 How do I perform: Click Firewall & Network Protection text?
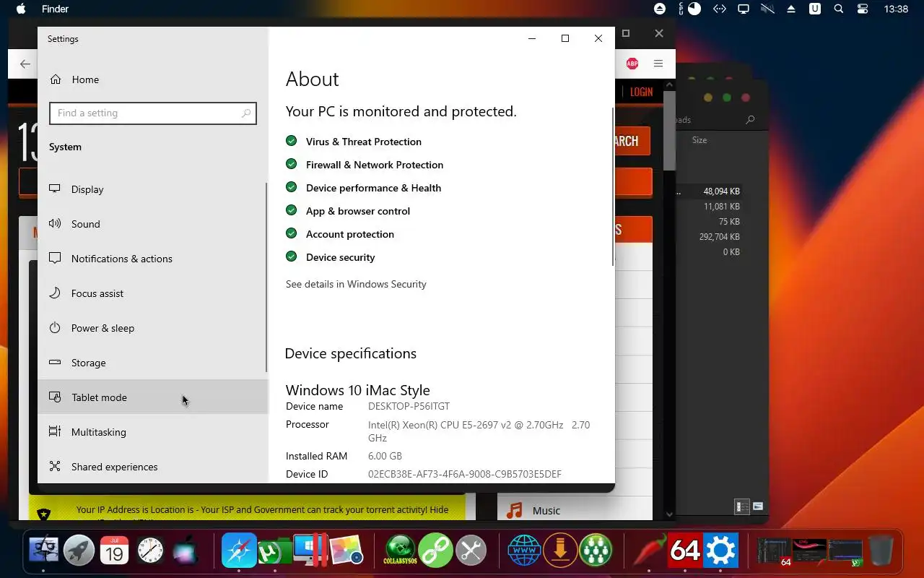(x=375, y=165)
